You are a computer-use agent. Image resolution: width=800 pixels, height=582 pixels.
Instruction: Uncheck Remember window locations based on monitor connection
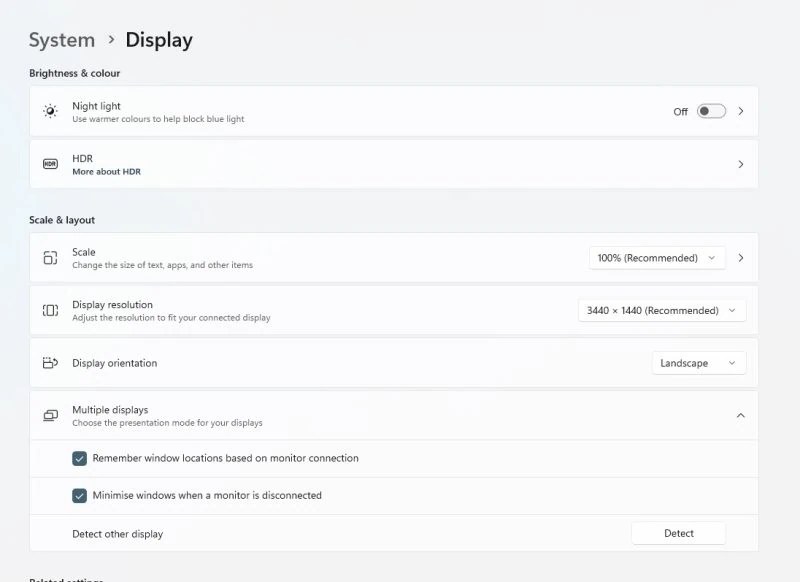click(78, 458)
